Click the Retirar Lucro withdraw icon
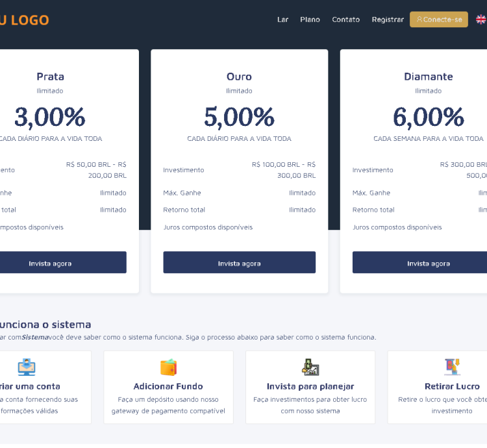487x448 pixels. pyautogui.click(x=452, y=367)
